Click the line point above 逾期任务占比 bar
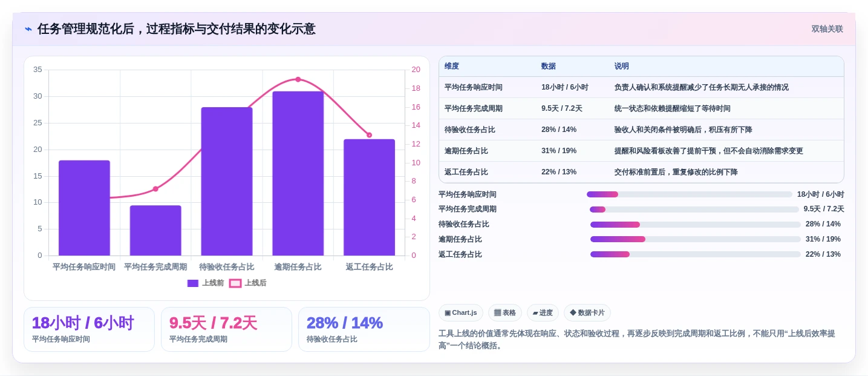This screenshot has width=868, height=376. [x=298, y=79]
